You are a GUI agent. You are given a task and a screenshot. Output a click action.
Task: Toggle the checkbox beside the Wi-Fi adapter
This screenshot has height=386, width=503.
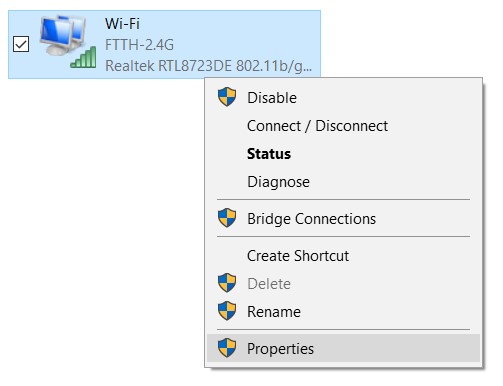pos(21,44)
